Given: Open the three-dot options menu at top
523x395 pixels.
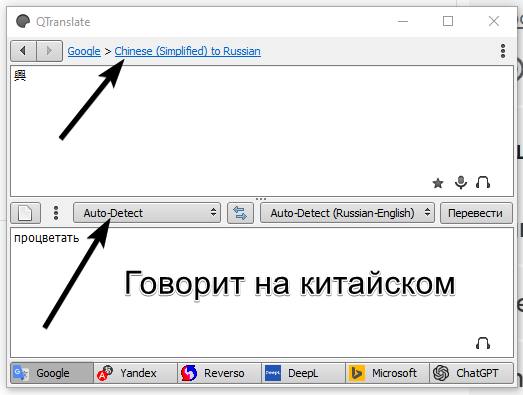Looking at the screenshot, I should coord(503,51).
